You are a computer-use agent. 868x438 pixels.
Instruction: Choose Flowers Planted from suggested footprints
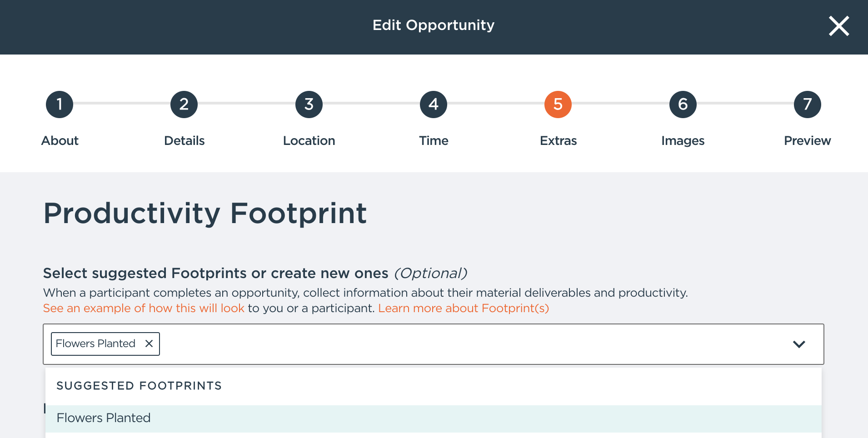click(434, 418)
